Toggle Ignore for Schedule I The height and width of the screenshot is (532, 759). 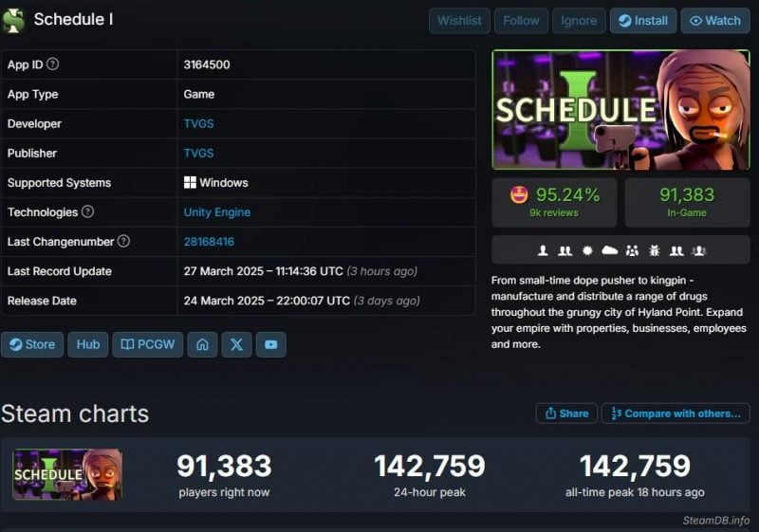579,21
